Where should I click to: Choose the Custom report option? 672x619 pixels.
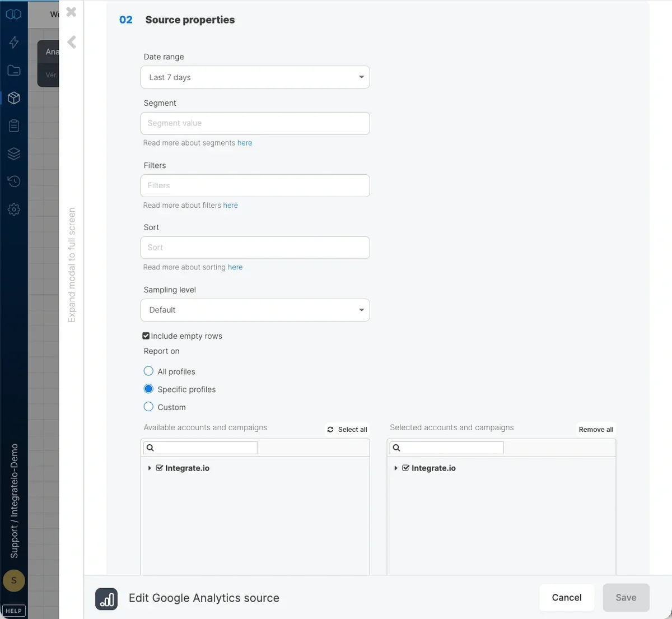148,407
